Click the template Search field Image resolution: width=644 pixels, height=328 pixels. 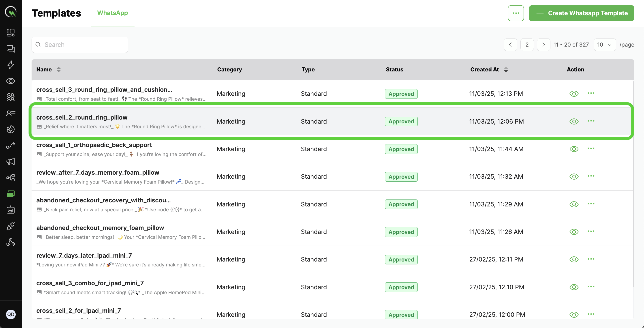tap(80, 45)
